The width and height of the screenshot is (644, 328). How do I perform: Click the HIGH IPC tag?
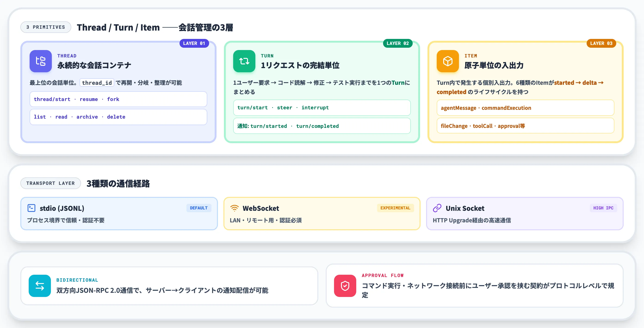pos(603,208)
